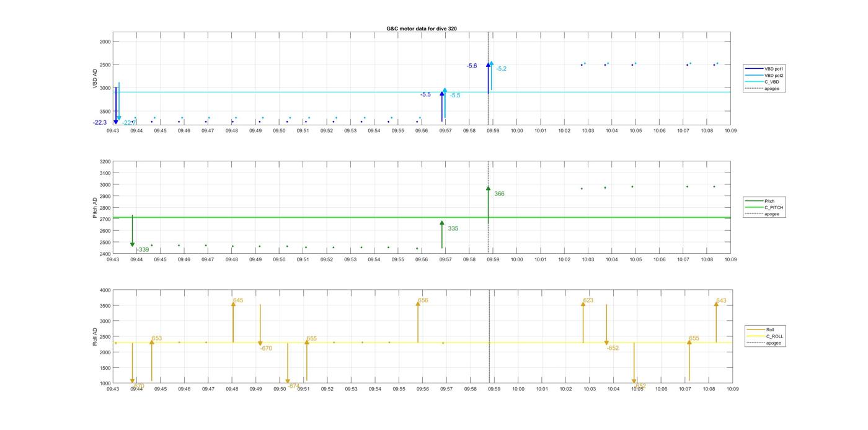Click the '-339' pitch annotation
The height and width of the screenshot is (430, 868).
143,250
